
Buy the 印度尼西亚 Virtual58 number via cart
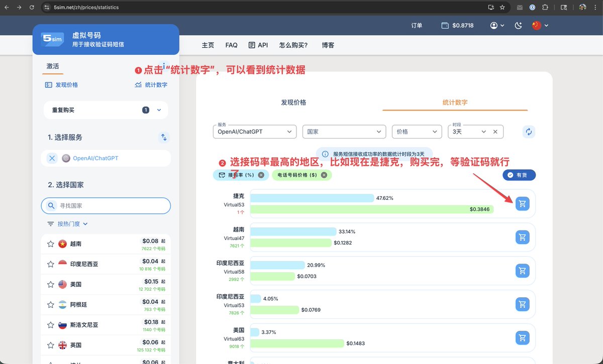point(523,271)
